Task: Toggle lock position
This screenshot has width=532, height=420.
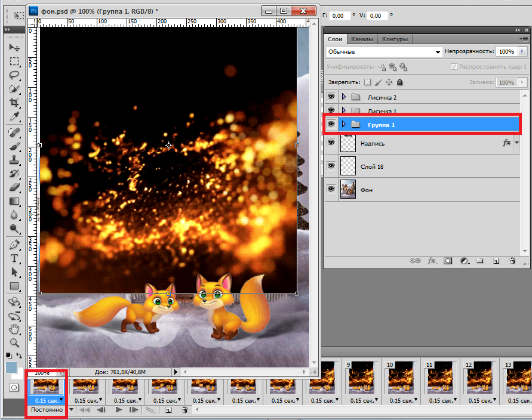Action: point(389,82)
